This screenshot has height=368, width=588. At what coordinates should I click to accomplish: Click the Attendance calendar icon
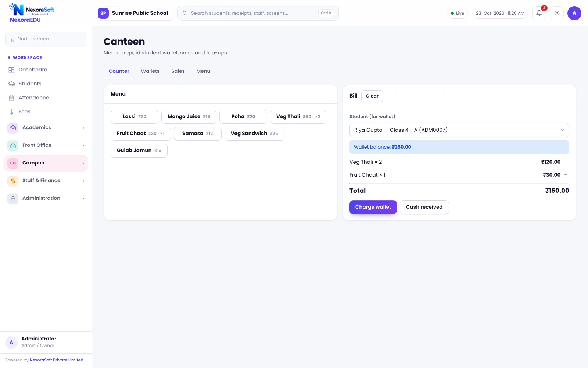(11, 98)
